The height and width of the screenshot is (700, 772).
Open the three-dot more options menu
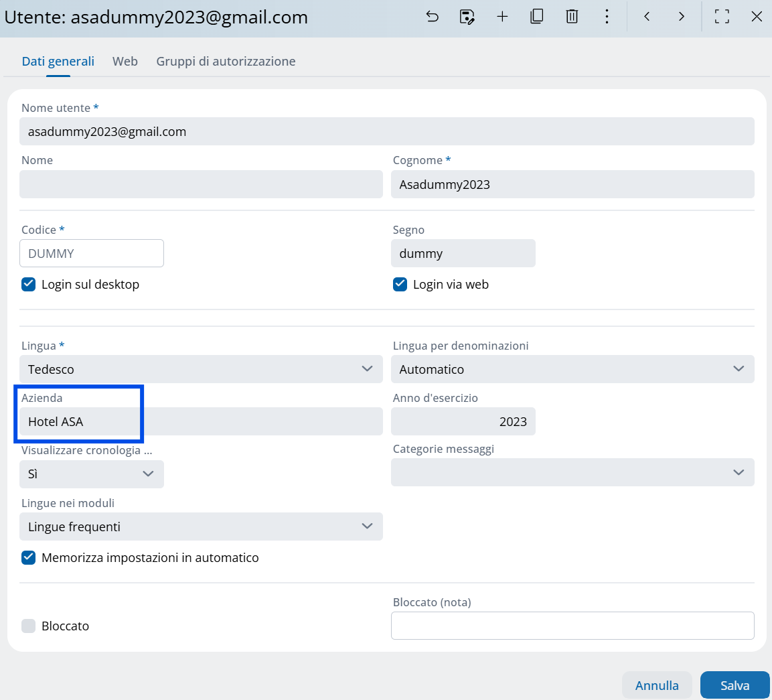[607, 17]
